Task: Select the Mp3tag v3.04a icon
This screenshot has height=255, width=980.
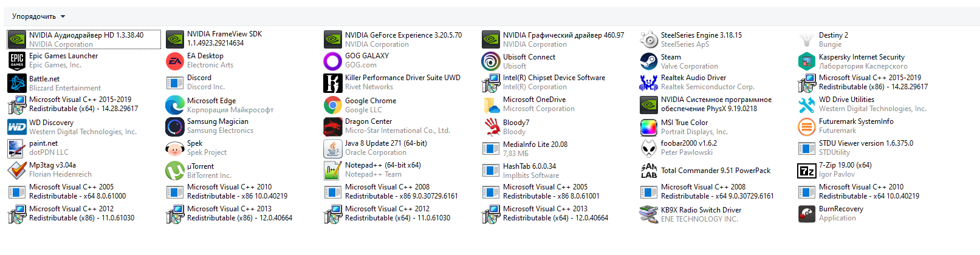Action: click(x=17, y=170)
